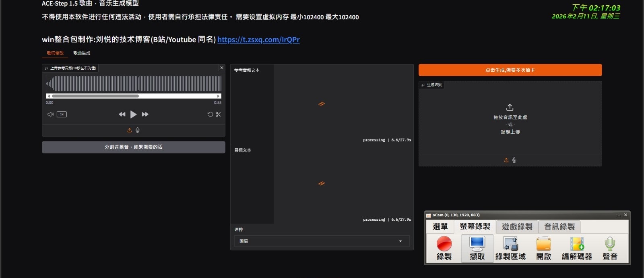
Task: Click the undo reset icon in audio player
Action: [210, 114]
